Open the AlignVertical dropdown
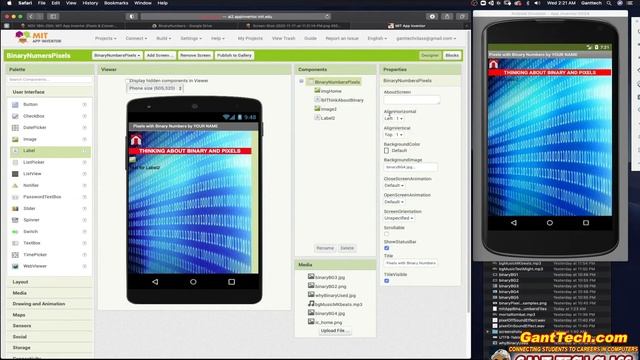This screenshot has width=640, height=360. click(393, 135)
